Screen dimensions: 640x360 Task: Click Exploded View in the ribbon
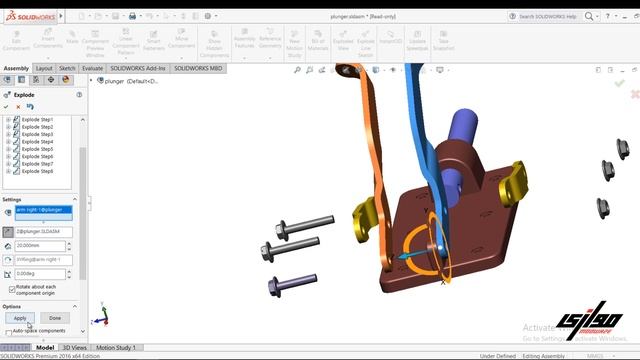343,41
